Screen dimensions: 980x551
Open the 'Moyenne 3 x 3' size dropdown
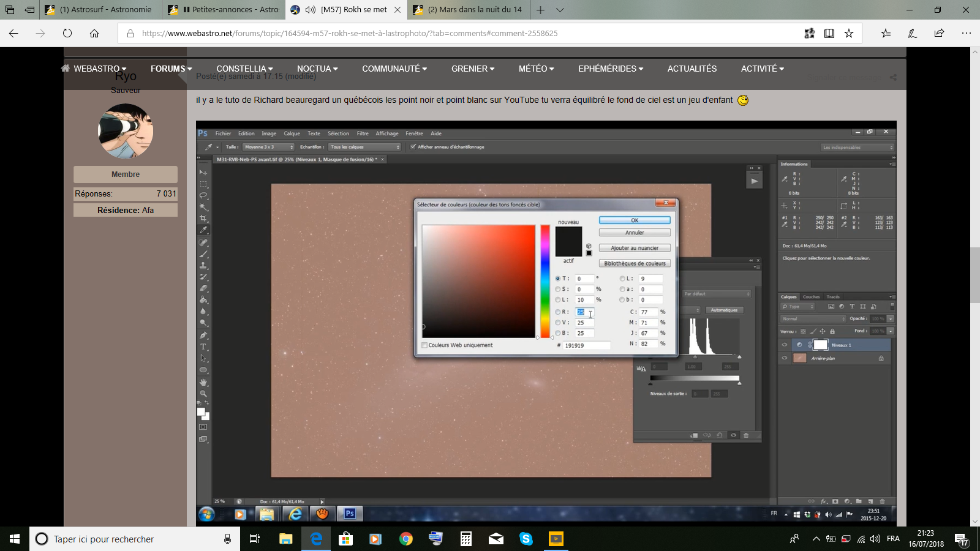pos(269,147)
